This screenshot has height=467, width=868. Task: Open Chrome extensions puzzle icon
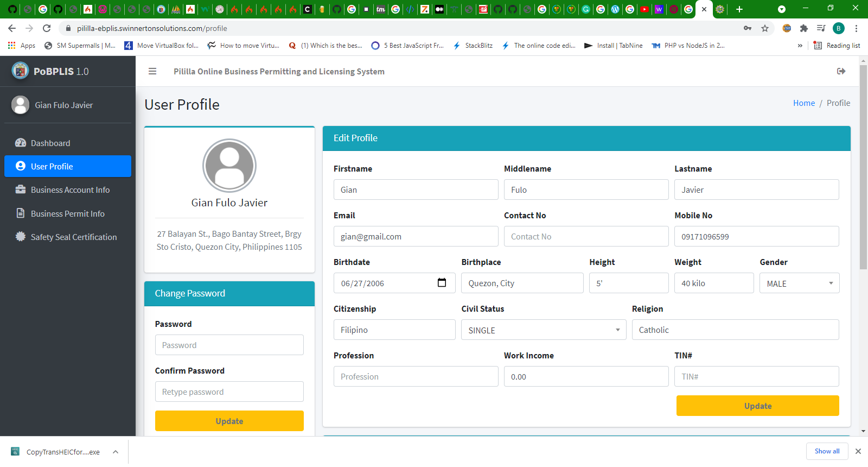804,28
